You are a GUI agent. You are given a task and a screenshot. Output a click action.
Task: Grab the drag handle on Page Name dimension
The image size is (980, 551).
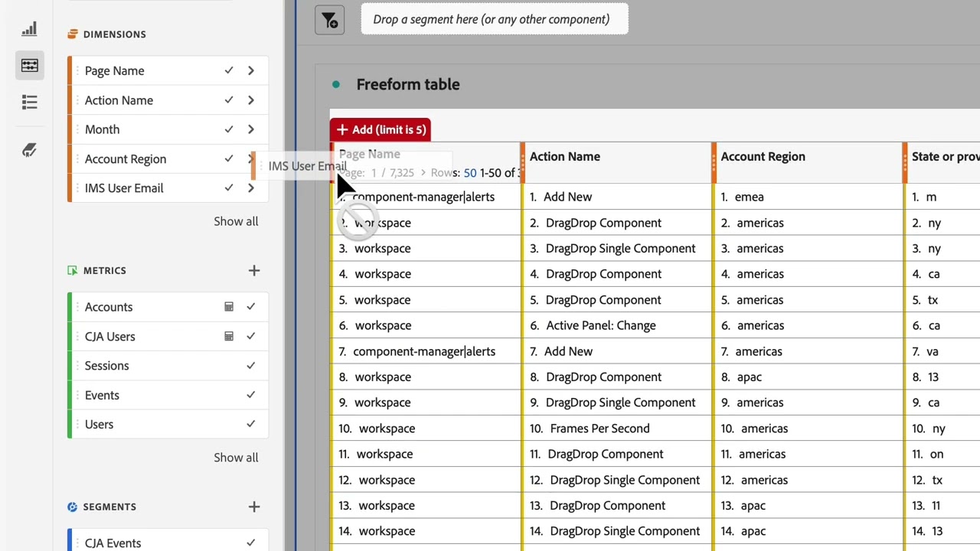click(x=77, y=70)
